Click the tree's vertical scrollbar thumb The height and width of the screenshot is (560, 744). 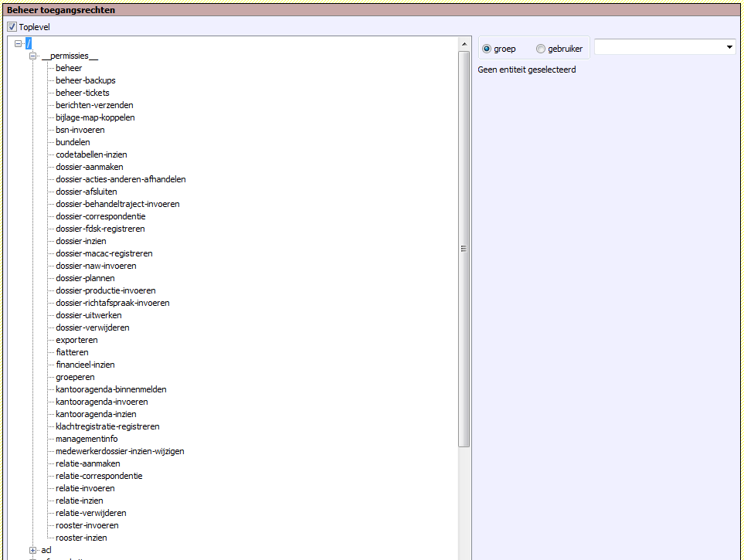(x=464, y=249)
